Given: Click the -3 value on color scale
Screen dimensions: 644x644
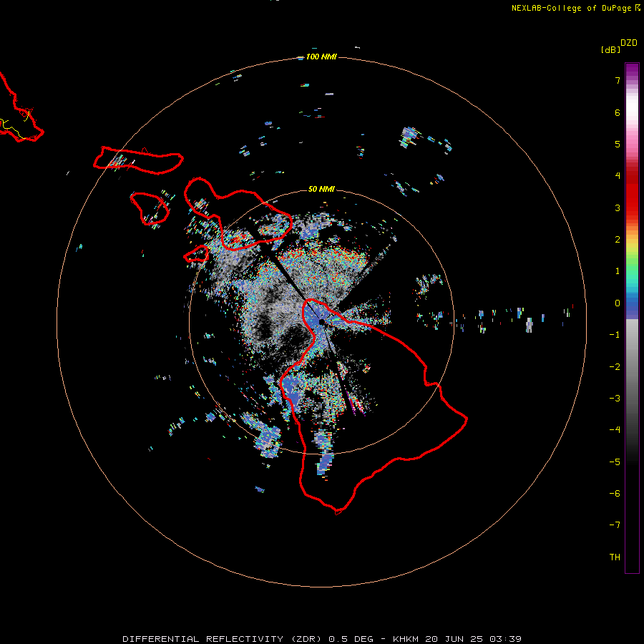Looking at the screenshot, I should (615, 399).
